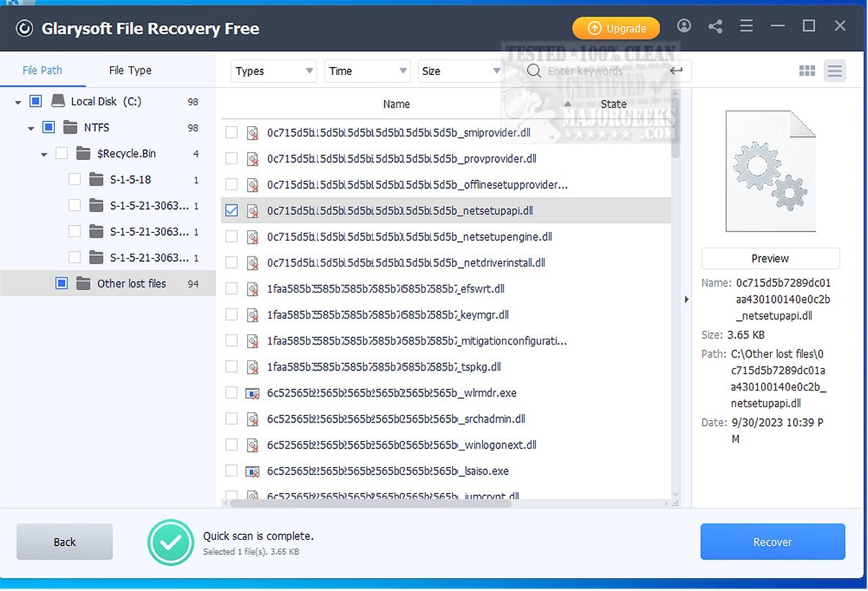Open the Types dropdown
Image resolution: width=868 pixels, height=591 pixels.
pyautogui.click(x=274, y=71)
